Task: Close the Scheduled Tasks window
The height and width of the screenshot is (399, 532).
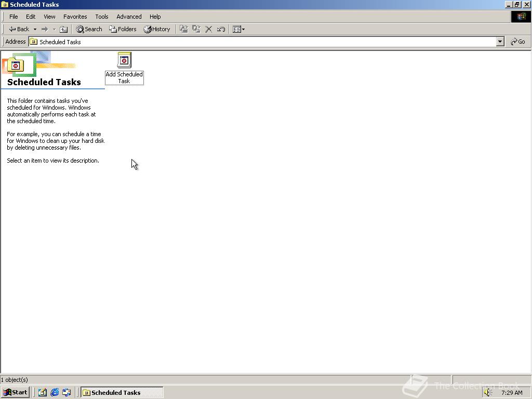Action: pyautogui.click(x=527, y=4)
